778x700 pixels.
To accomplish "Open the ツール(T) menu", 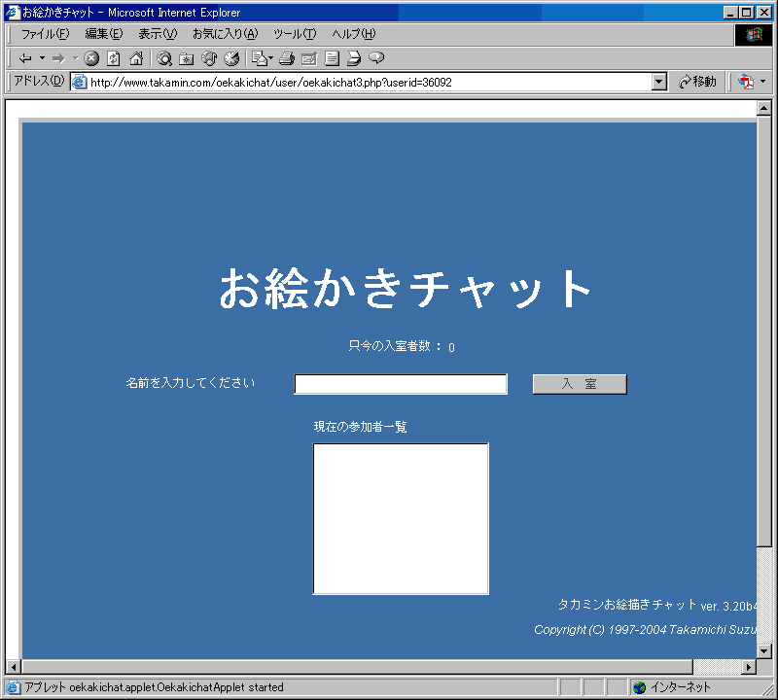I will pyautogui.click(x=295, y=34).
